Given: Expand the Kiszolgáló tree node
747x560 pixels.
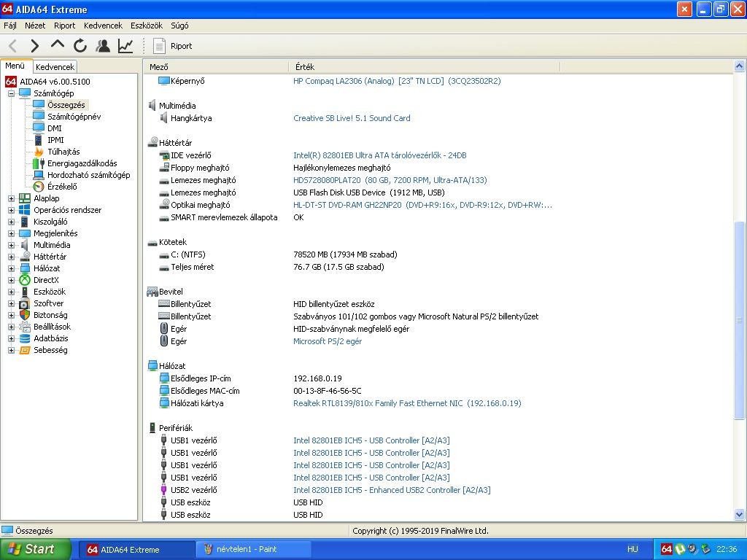Looking at the screenshot, I should (12, 222).
